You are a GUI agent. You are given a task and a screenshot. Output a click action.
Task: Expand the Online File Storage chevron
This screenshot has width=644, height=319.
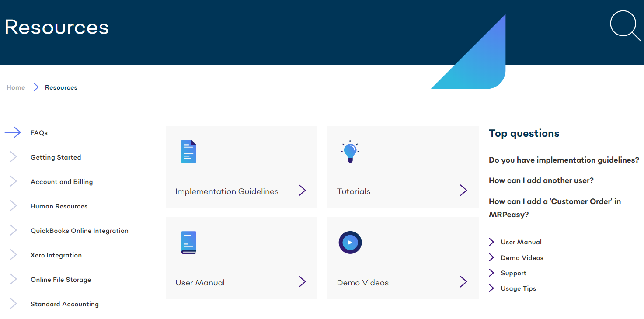click(x=13, y=279)
